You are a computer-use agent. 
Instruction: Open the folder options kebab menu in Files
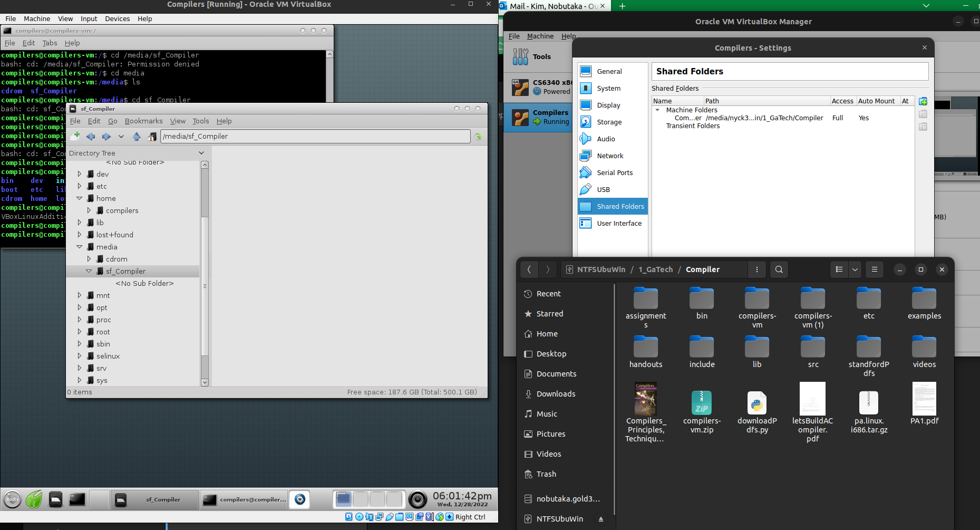pyautogui.click(x=757, y=269)
